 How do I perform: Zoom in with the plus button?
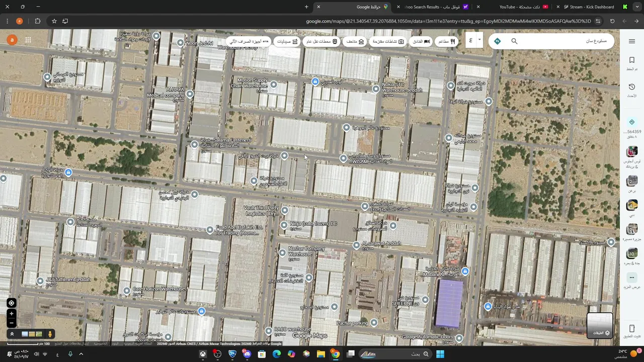click(x=11, y=314)
